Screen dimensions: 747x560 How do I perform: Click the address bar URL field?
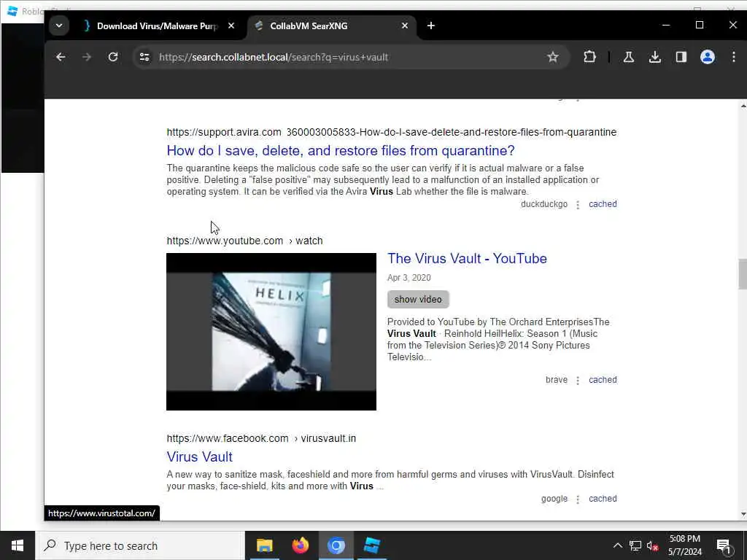point(350,57)
